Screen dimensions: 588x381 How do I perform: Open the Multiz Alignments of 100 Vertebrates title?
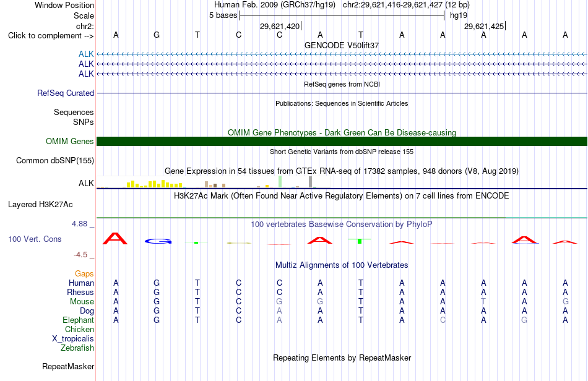[x=342, y=265]
